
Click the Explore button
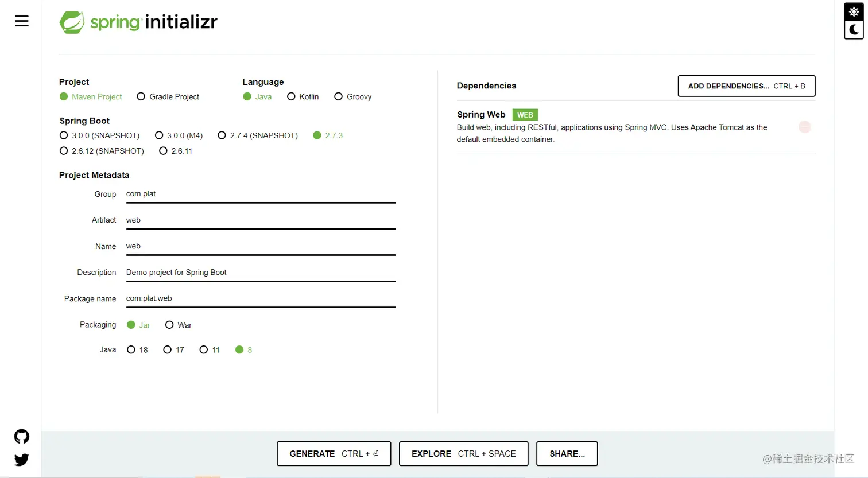click(464, 454)
